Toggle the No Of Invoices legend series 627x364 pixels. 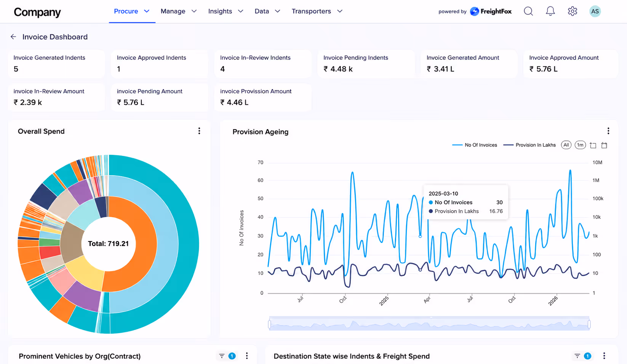tap(475, 145)
